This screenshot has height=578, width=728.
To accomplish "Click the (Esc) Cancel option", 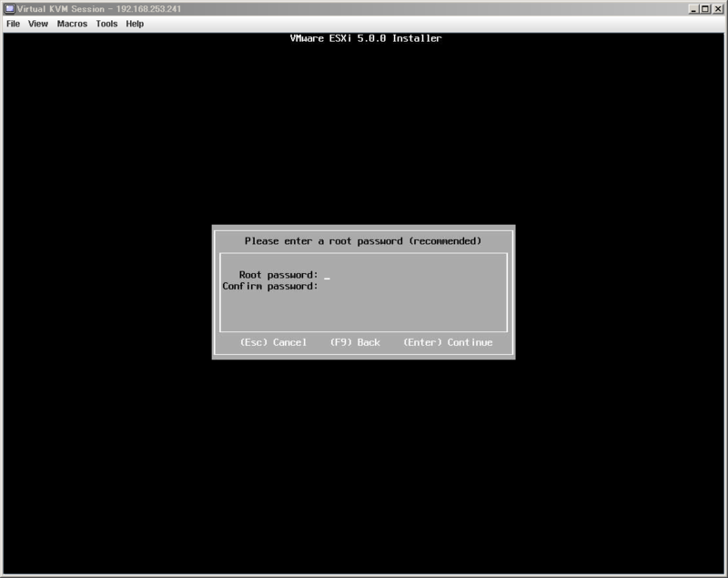I will (x=273, y=342).
